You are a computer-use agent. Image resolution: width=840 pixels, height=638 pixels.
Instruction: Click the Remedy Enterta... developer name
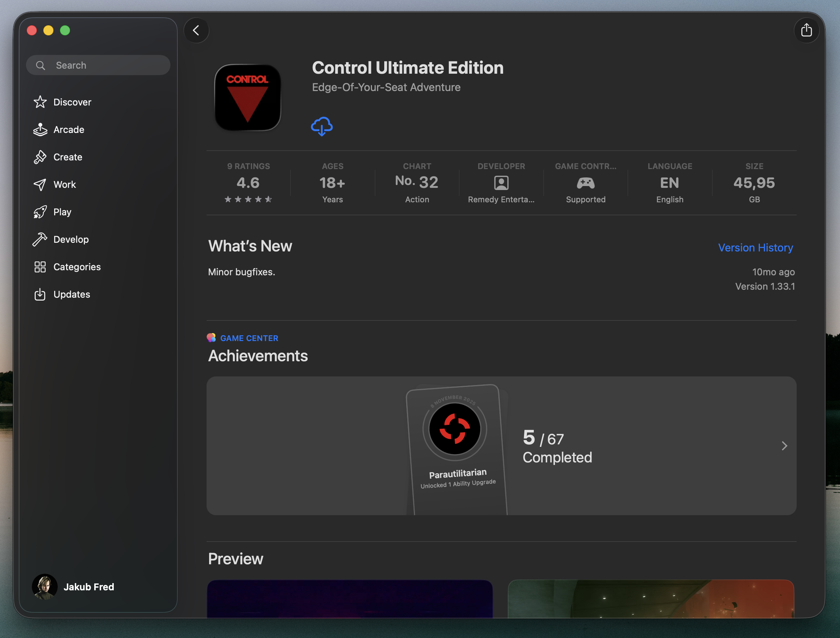pyautogui.click(x=501, y=199)
